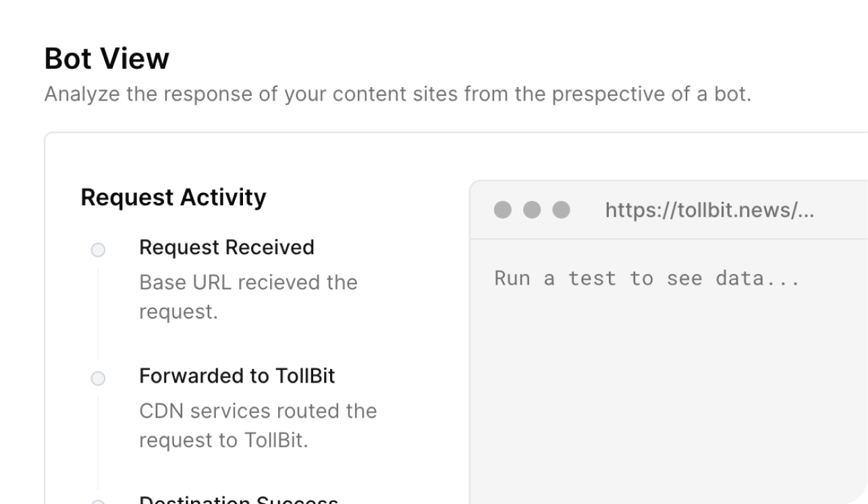Image resolution: width=868 pixels, height=504 pixels.
Task: Click the tollbit.news URL link
Action: click(x=709, y=210)
